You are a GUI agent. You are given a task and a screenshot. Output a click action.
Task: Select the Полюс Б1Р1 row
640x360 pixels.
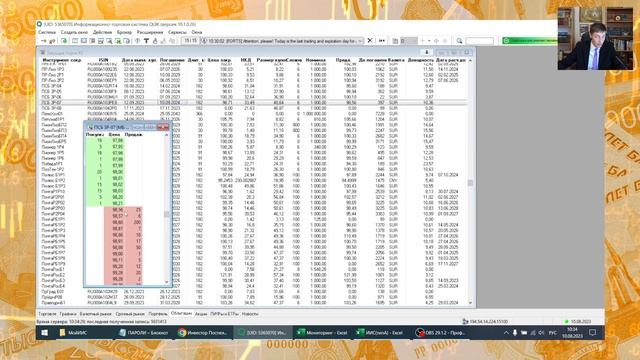253,175
